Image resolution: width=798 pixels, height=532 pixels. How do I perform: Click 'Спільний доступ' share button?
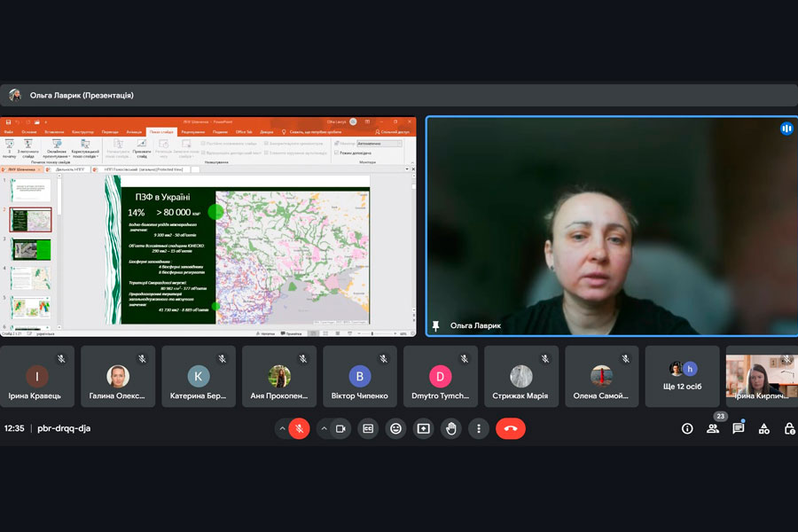393,132
